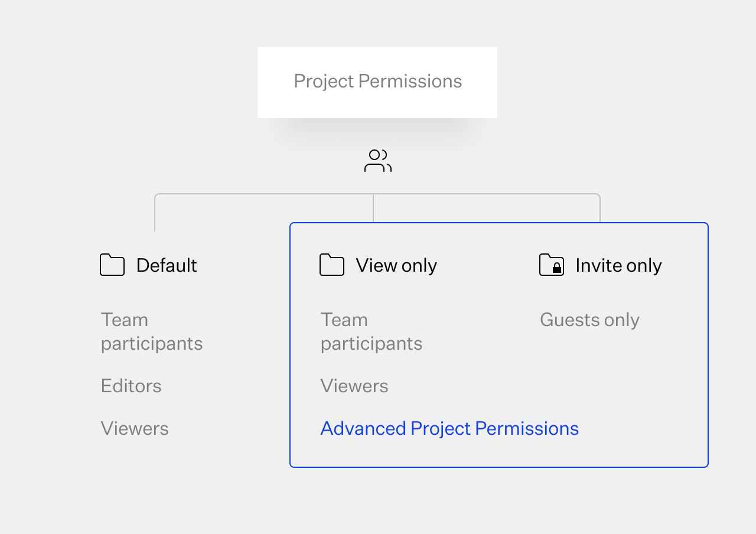Viewport: 756px width, 534px height.
Task: Click Viewers under the View only column
Action: pyautogui.click(x=354, y=386)
